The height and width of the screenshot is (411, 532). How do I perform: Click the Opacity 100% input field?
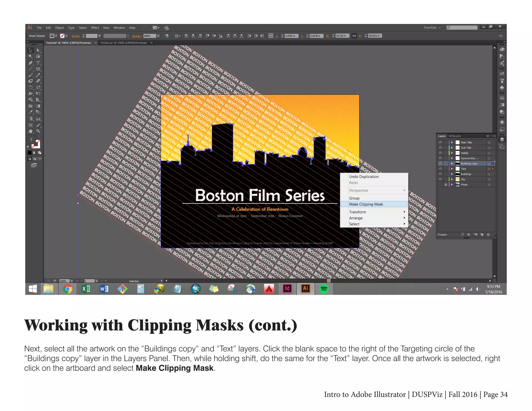[150, 36]
